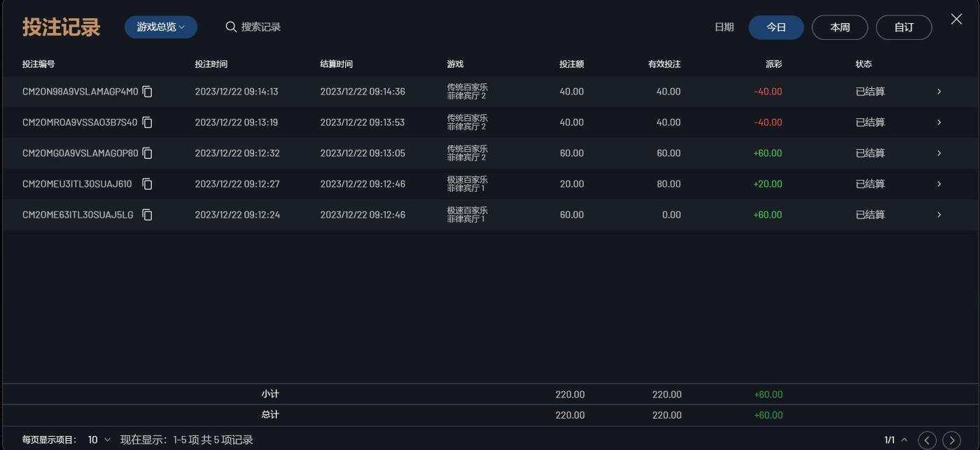Click the search magnifier icon
The image size is (980, 450).
coord(231,27)
